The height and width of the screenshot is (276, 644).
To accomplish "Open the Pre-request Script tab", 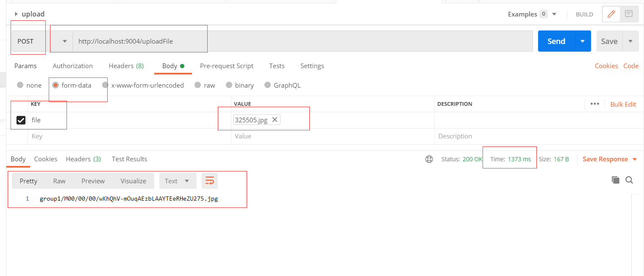I will [x=227, y=66].
